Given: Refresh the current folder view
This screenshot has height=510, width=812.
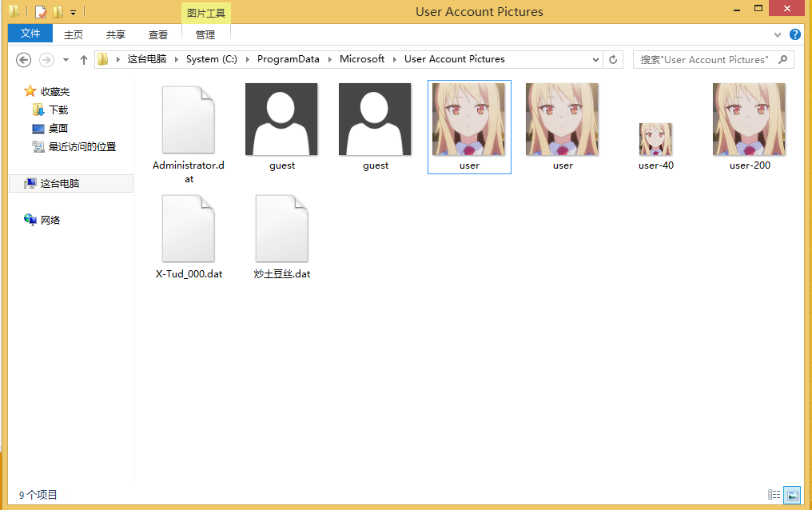Looking at the screenshot, I should point(614,60).
